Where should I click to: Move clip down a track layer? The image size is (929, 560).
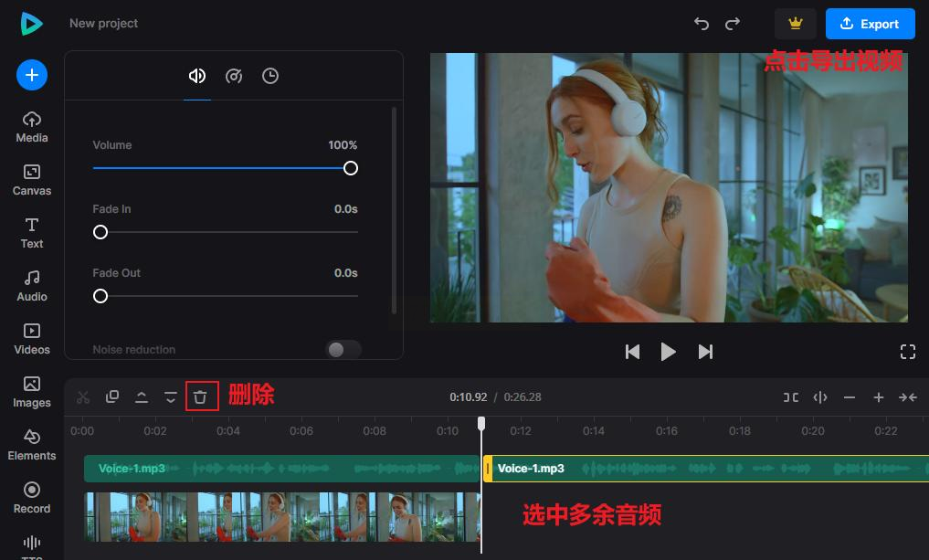(171, 397)
